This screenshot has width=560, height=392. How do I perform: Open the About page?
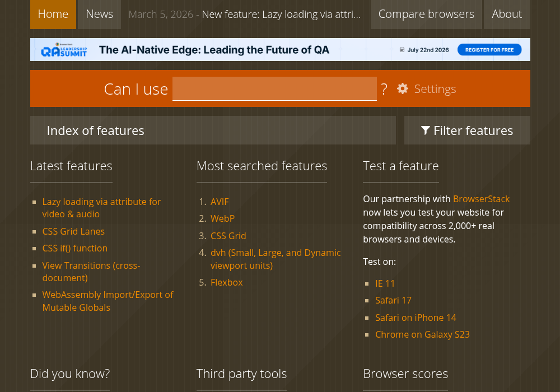click(x=507, y=15)
